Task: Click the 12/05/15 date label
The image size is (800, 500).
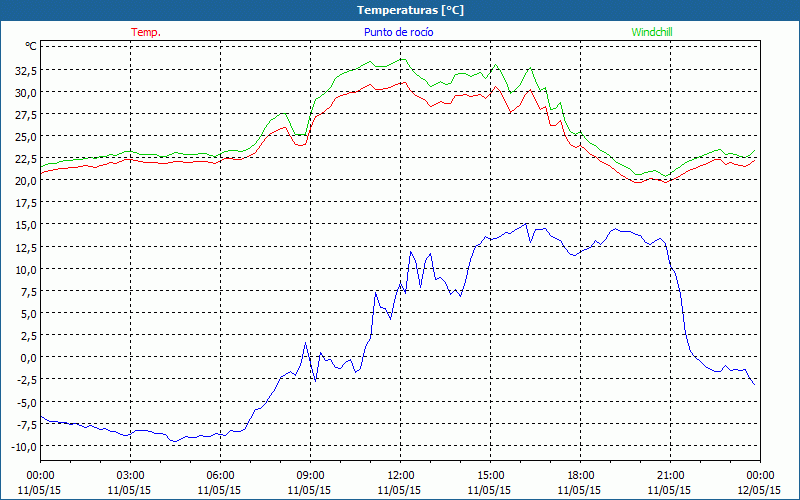Action: pos(760,490)
